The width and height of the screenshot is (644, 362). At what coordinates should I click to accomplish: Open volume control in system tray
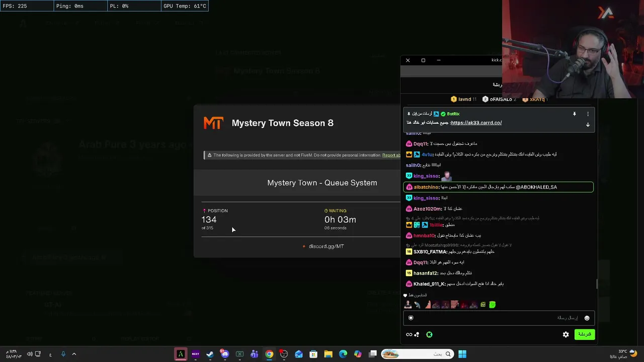tap(30, 354)
